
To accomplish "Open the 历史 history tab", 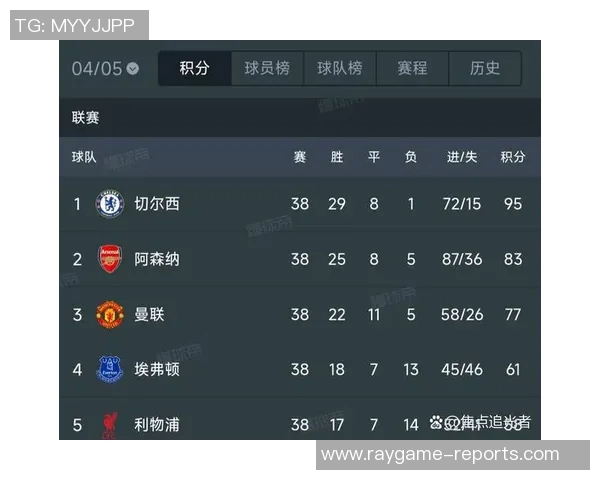I will pyautogui.click(x=485, y=68).
